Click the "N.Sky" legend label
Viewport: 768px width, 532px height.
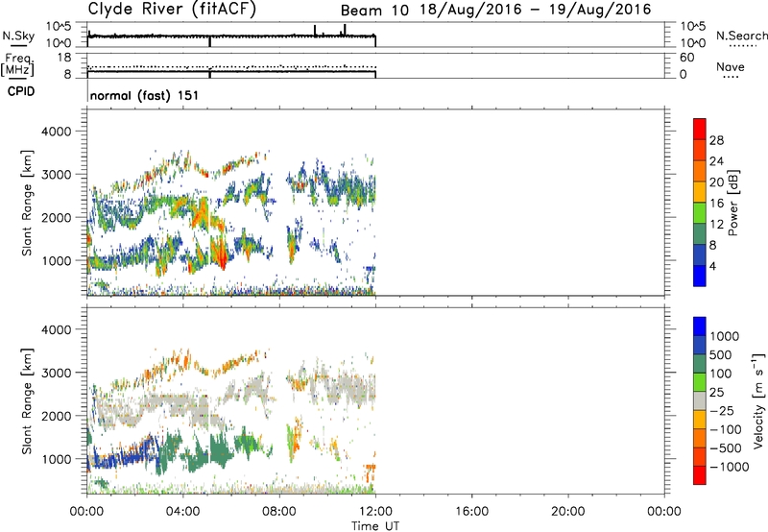(x=18, y=36)
